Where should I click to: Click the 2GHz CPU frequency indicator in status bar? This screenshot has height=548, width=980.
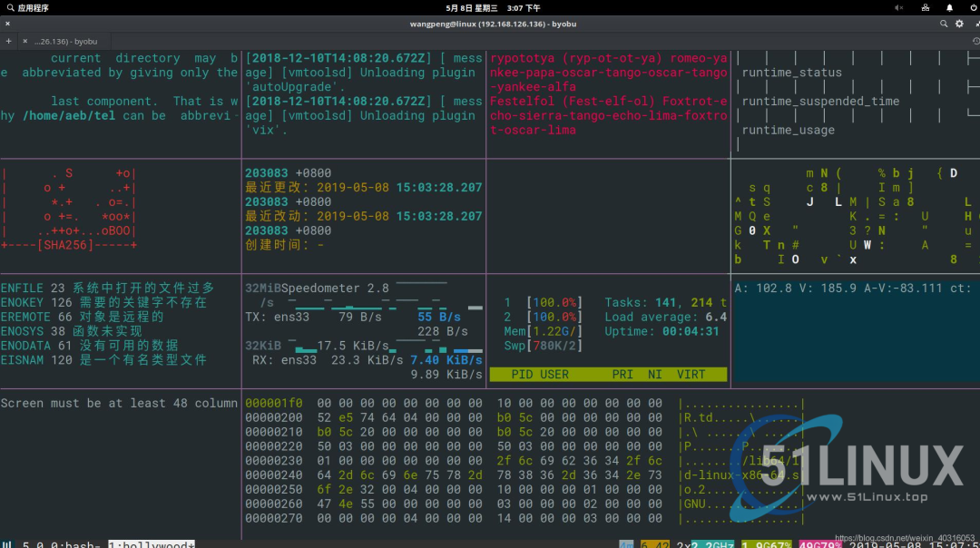[712, 544]
